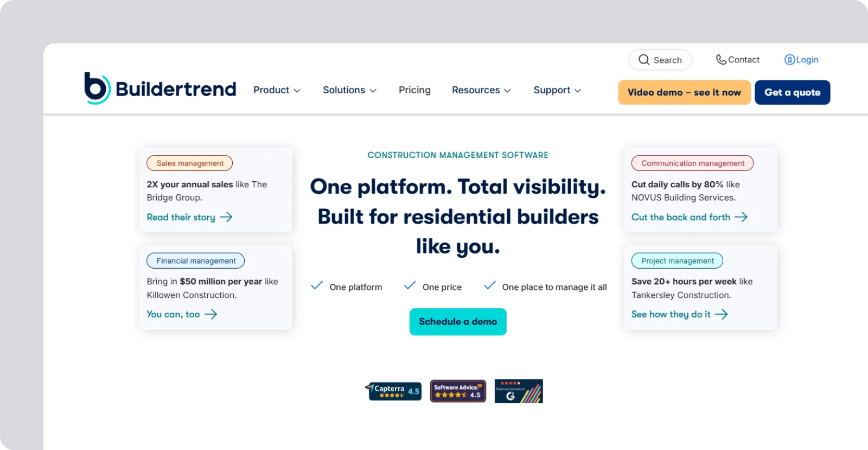This screenshot has width=868, height=450.
Task: Click the One place to manage it all text
Action: click(554, 287)
